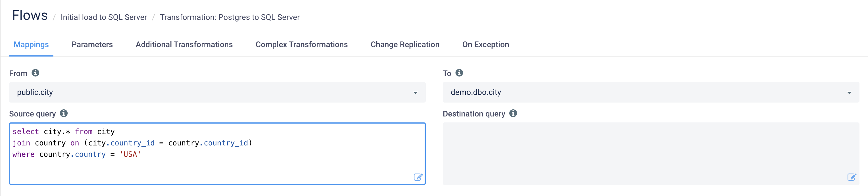
Task: Open the Destination query expand editor icon
Action: (x=852, y=177)
